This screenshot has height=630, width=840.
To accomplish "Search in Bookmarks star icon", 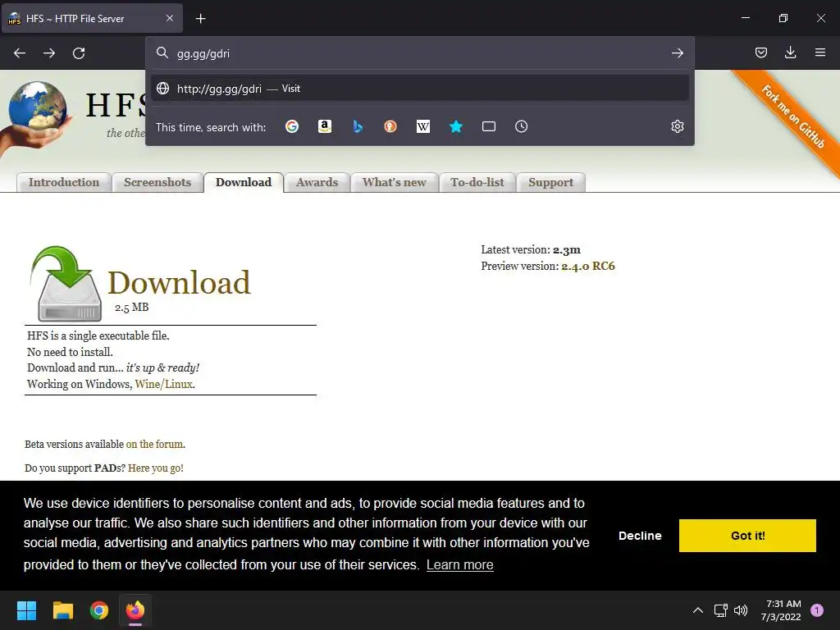I will point(456,126).
